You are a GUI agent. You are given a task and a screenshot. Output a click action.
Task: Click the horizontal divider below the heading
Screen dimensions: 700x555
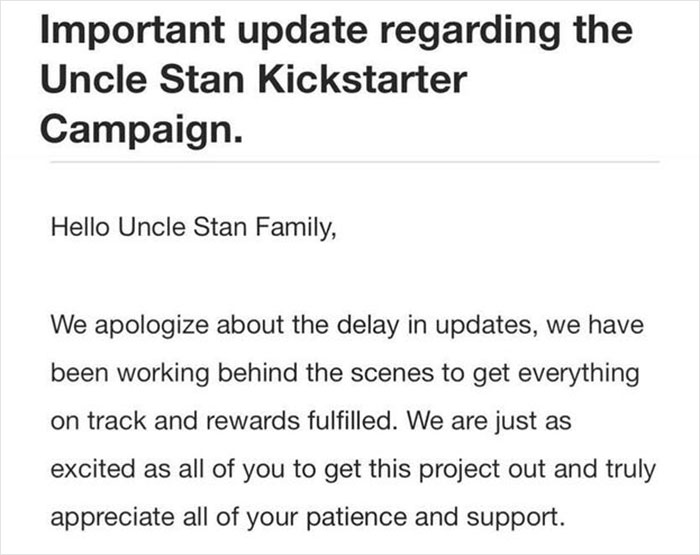pyautogui.click(x=355, y=162)
